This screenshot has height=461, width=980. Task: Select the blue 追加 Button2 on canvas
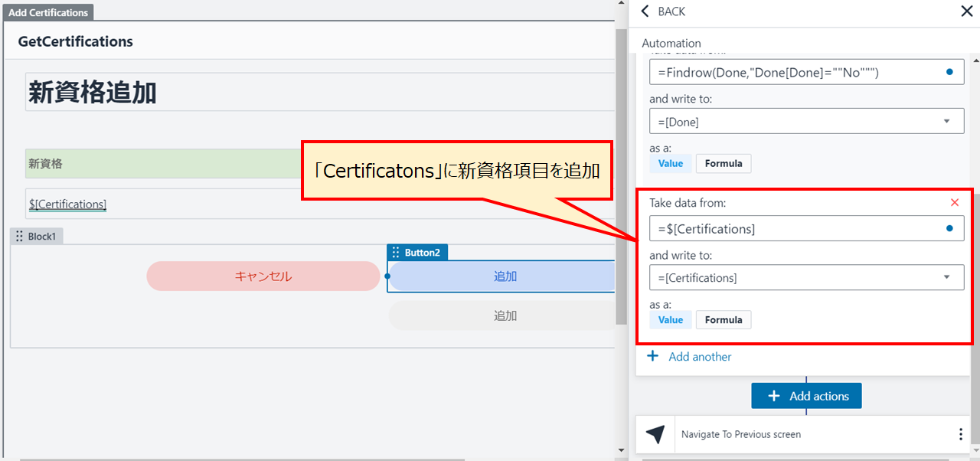(501, 276)
